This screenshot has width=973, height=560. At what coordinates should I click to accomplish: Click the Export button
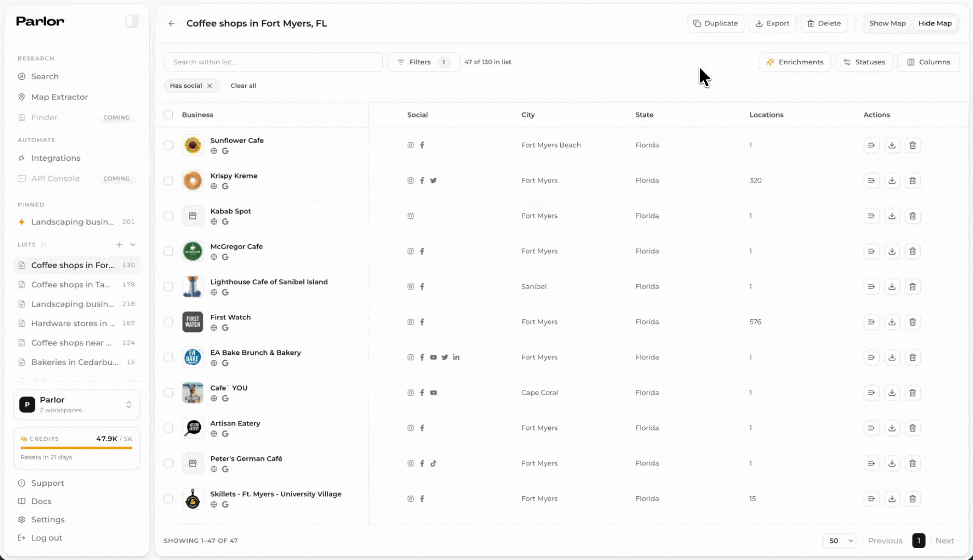point(772,23)
